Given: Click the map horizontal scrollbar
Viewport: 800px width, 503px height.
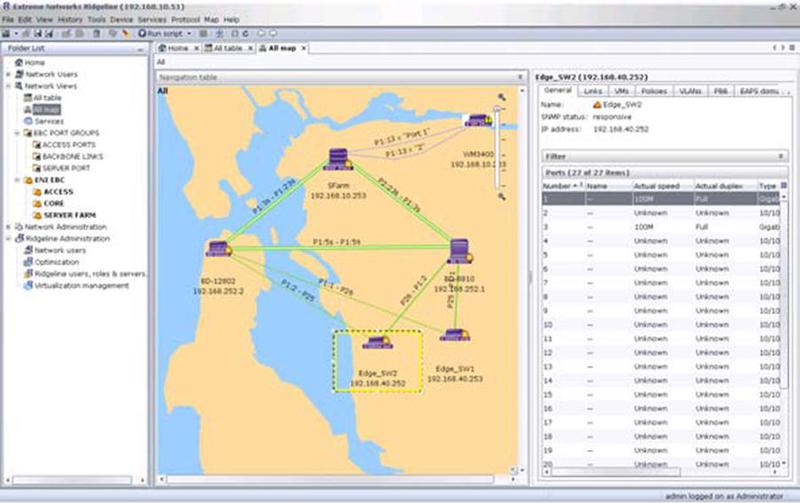Looking at the screenshot, I should [330, 479].
